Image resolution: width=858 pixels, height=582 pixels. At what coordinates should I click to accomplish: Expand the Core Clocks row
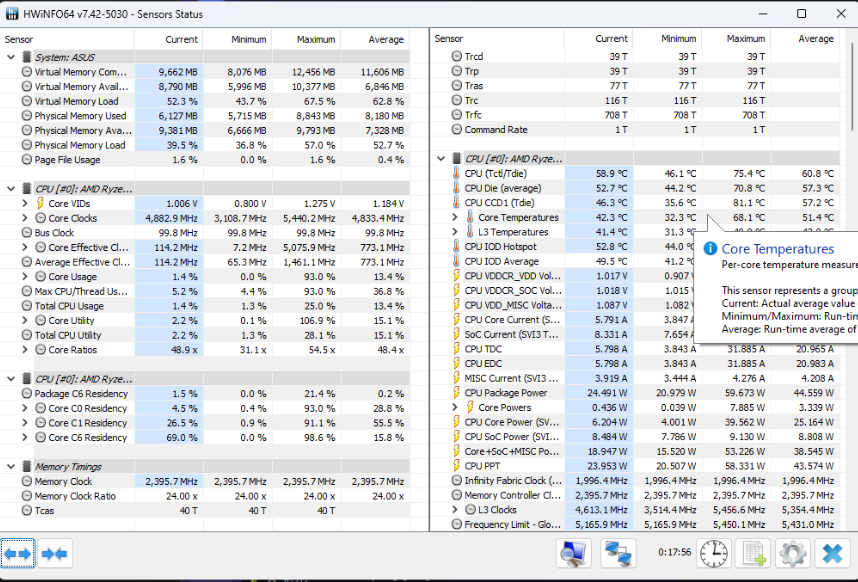[24, 218]
